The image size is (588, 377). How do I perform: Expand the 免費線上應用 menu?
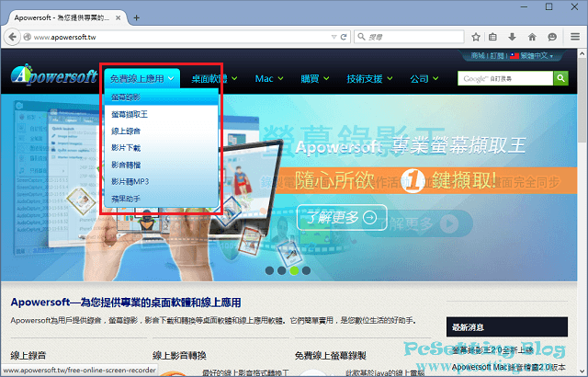pos(142,78)
